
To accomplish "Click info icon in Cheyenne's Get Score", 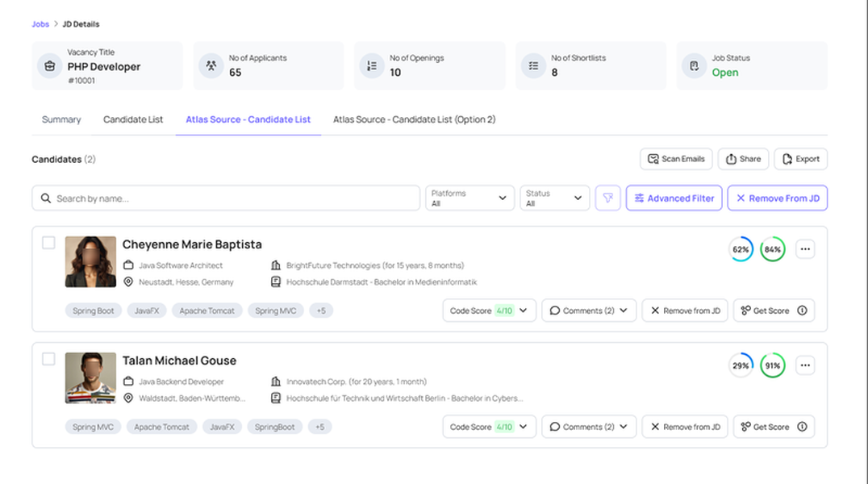I will tap(802, 311).
